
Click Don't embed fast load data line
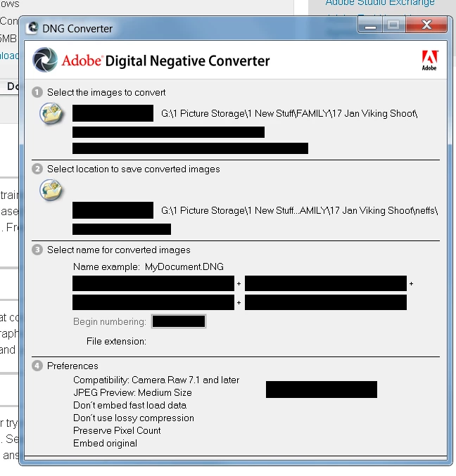(129, 405)
